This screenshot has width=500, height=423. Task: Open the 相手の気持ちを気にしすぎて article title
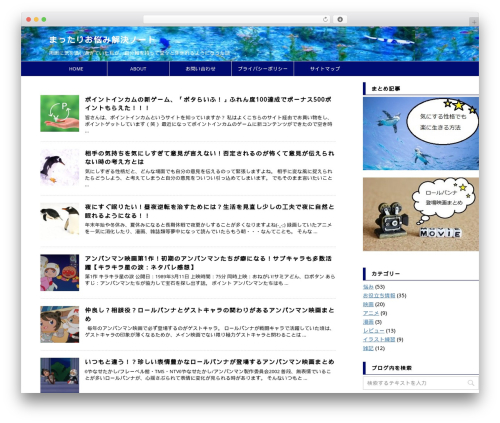[209, 157]
